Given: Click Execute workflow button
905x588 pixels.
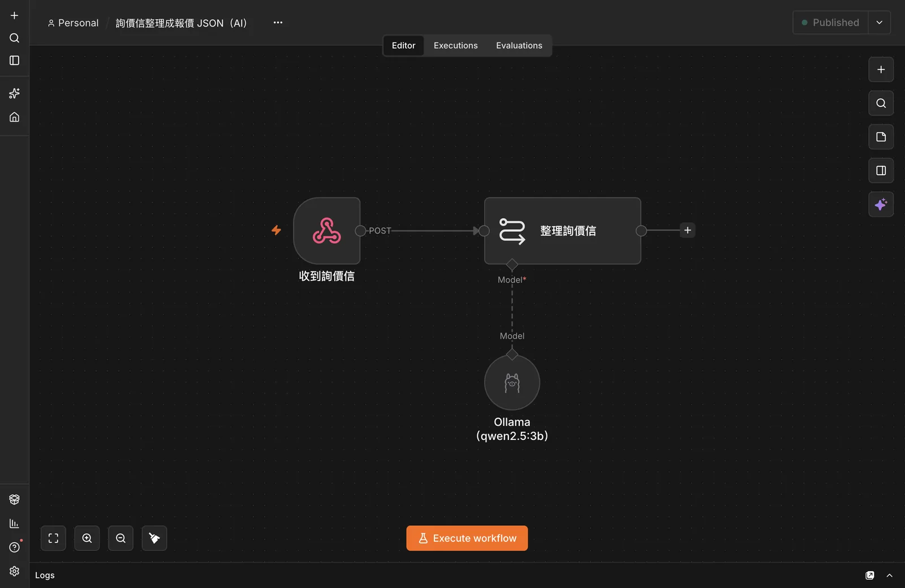Looking at the screenshot, I should coord(467,538).
